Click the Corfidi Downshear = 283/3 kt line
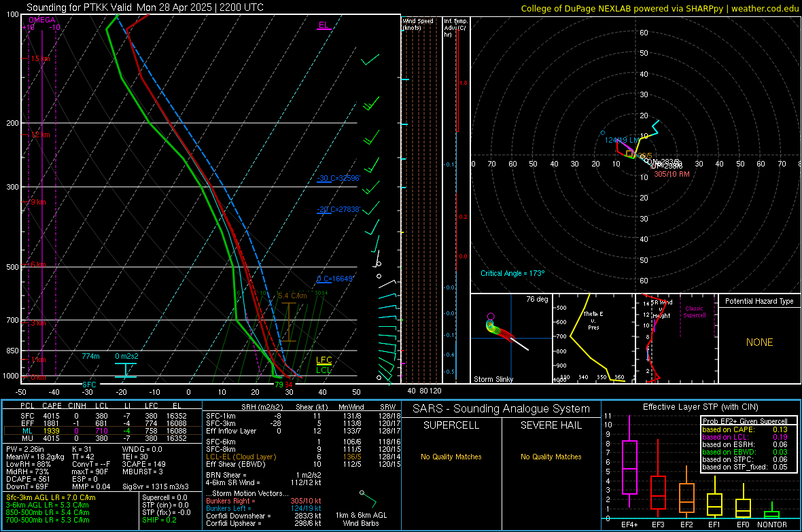802x532 pixels. (264, 516)
